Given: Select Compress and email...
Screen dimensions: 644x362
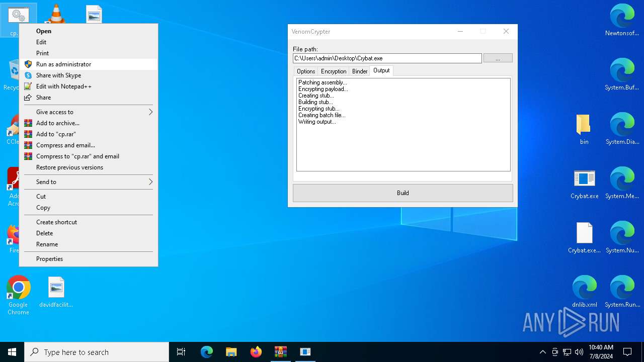Looking at the screenshot, I should pyautogui.click(x=89, y=145).
